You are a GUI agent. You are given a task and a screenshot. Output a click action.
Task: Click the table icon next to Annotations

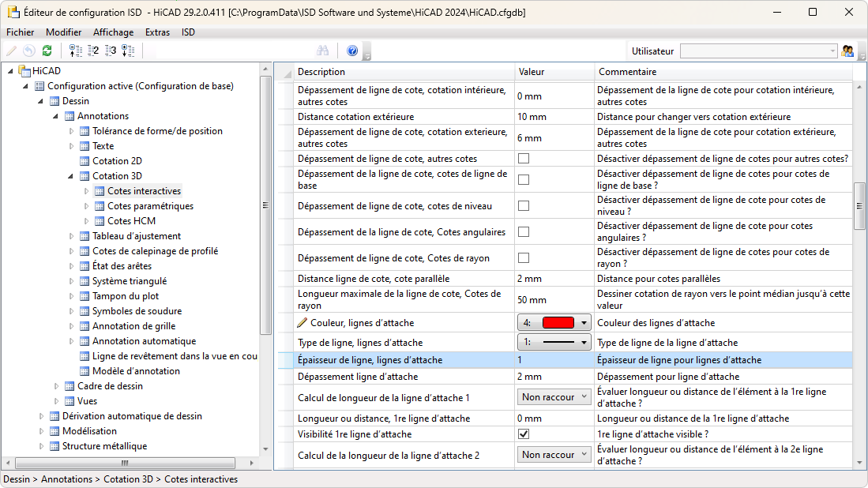[70, 116]
